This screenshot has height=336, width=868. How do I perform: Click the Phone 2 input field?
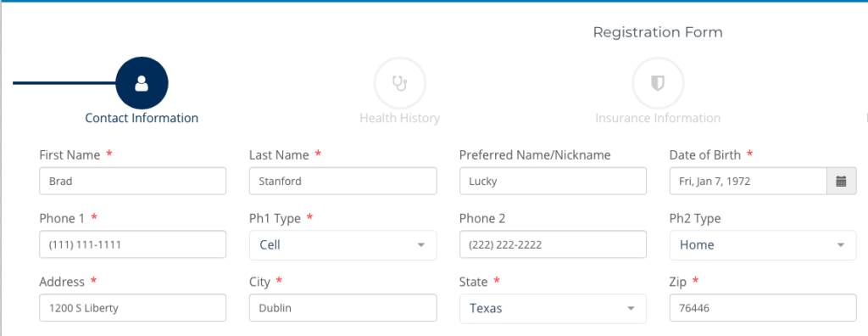(x=553, y=244)
